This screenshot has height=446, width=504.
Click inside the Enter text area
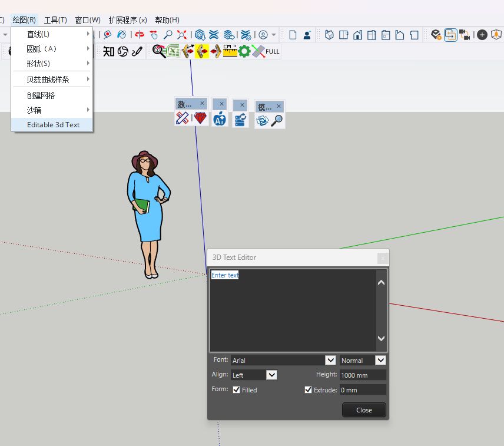coord(293,310)
